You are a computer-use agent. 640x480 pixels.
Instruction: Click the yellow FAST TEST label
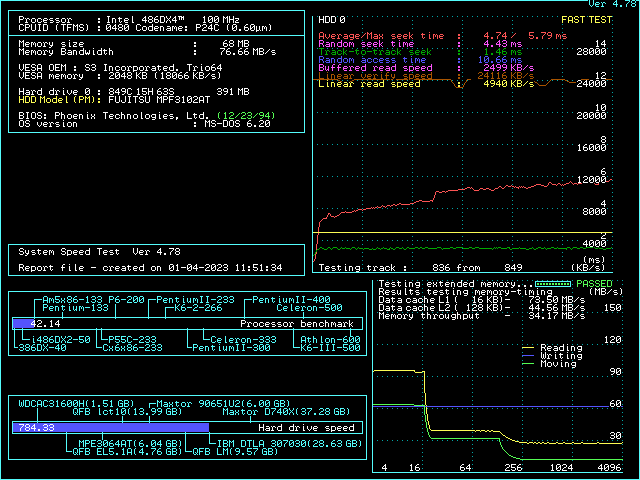pos(587,20)
